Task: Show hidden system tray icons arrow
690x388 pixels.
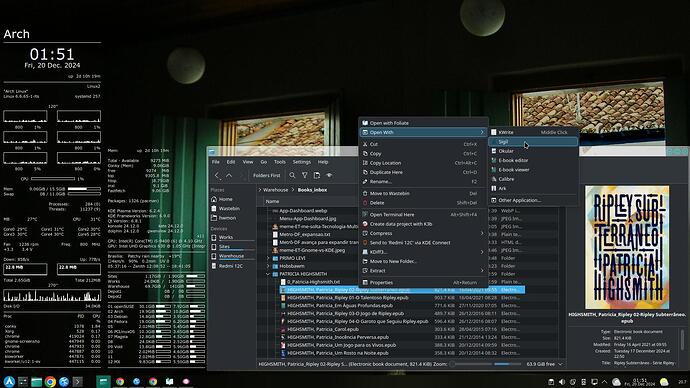Action: click(604, 382)
